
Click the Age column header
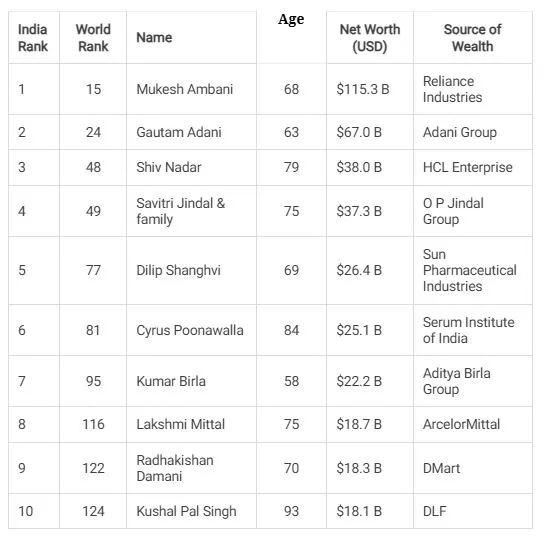coord(291,19)
